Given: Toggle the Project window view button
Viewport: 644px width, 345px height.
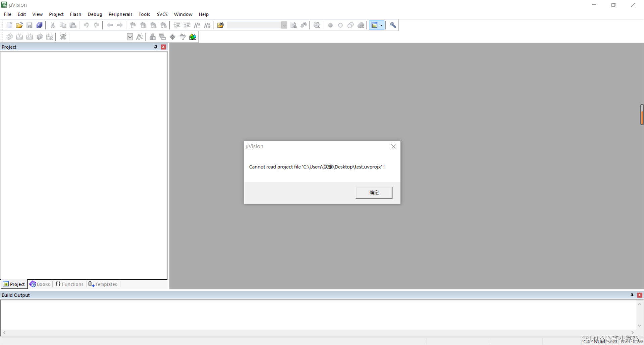Looking at the screenshot, I should click(x=374, y=25).
